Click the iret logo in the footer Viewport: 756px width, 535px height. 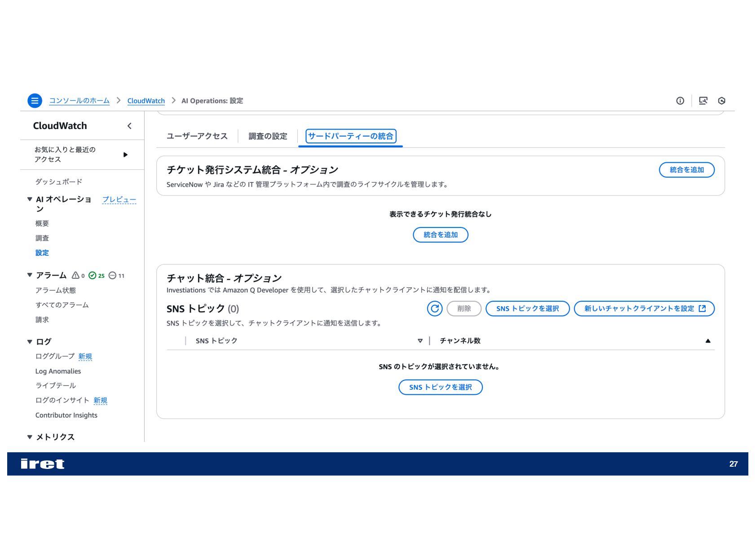pyautogui.click(x=43, y=464)
